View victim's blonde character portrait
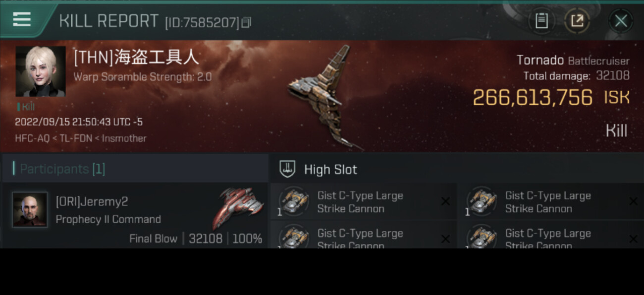The height and width of the screenshot is (295, 644). pyautogui.click(x=41, y=71)
